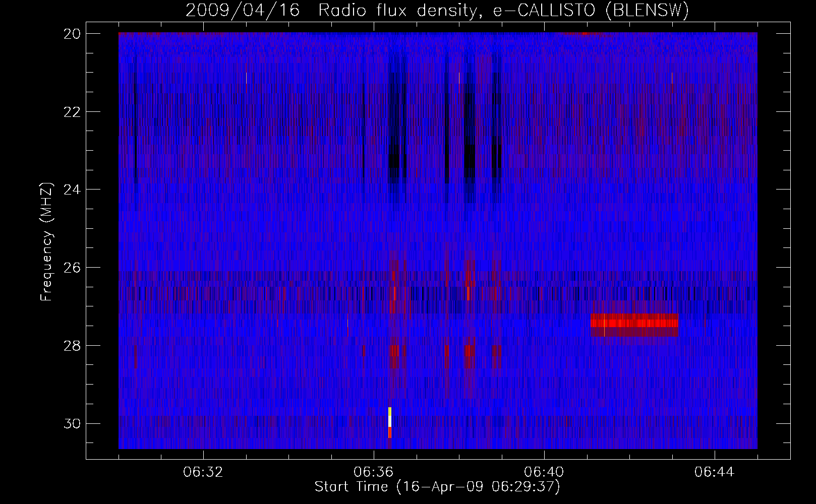Click the 30 MHz frequency tick label
This screenshot has height=504, width=816.
(72, 423)
